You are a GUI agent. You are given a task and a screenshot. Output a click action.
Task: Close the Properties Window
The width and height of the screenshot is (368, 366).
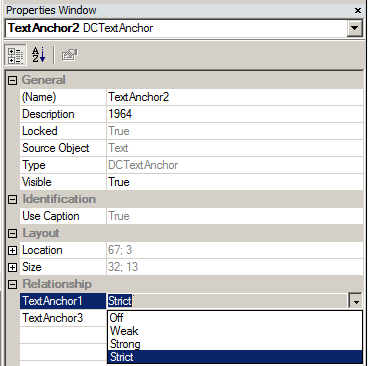pos(358,11)
